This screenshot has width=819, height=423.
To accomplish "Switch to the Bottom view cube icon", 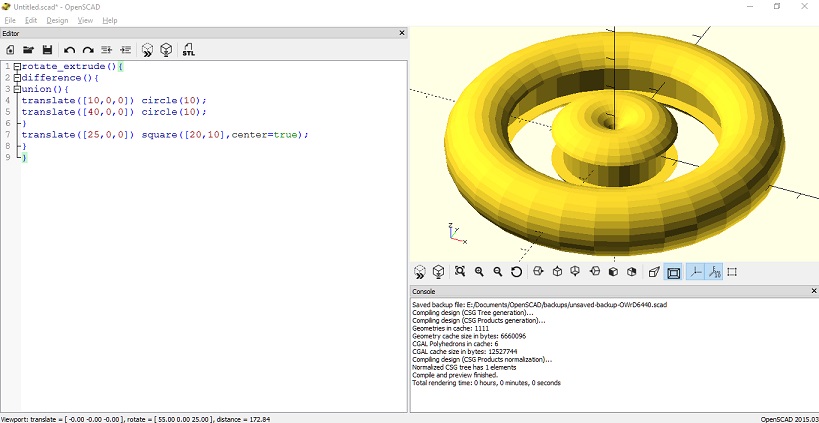I will coord(576,272).
